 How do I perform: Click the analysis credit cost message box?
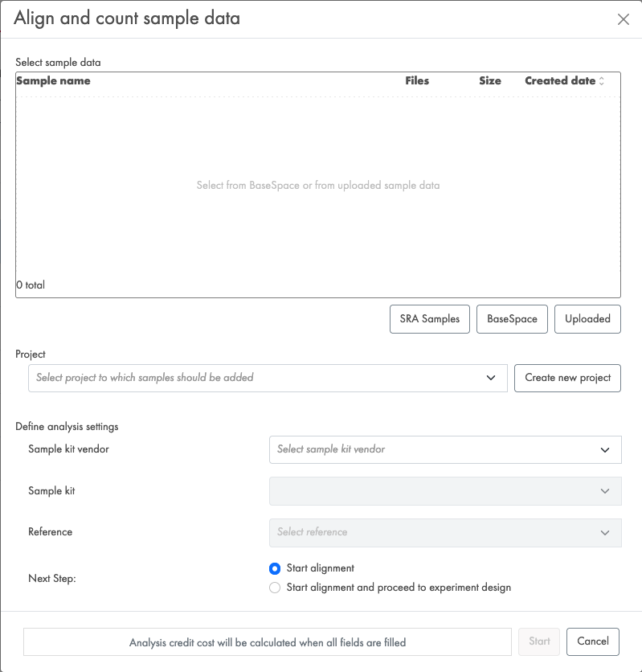click(x=268, y=642)
